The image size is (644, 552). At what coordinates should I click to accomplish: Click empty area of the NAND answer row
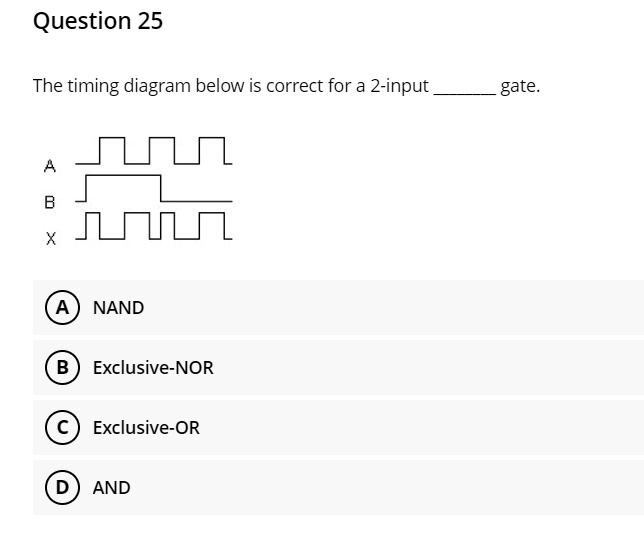390,307
